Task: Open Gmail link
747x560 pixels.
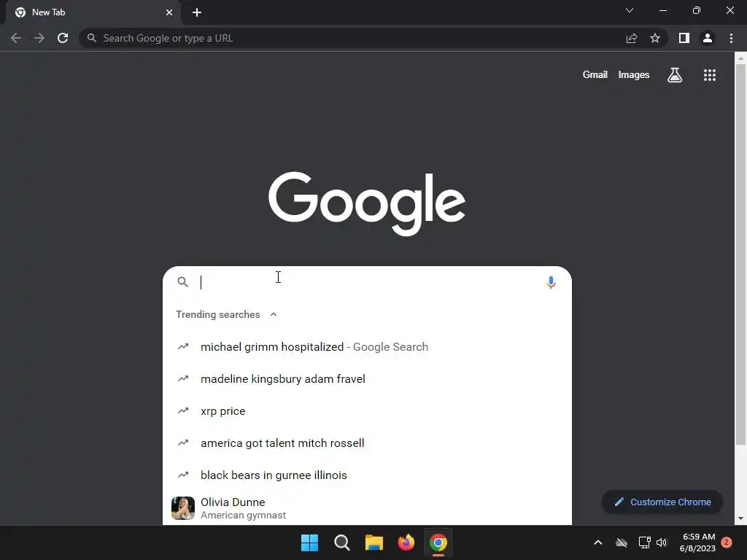Action: 595,75
